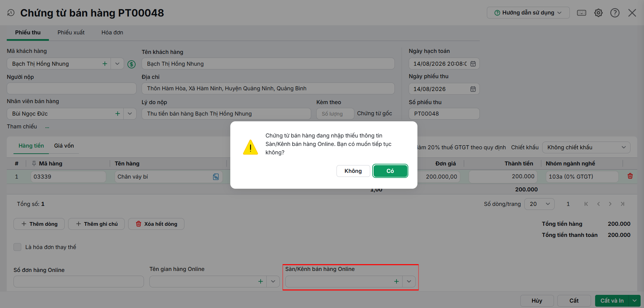Tick the Là hóa đơn thay thế checkbox
This screenshot has width=644, height=308.
18,247
